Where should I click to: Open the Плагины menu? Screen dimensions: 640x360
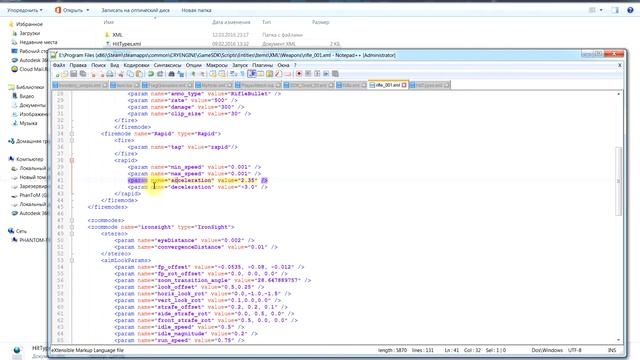pyautogui.click(x=262, y=65)
